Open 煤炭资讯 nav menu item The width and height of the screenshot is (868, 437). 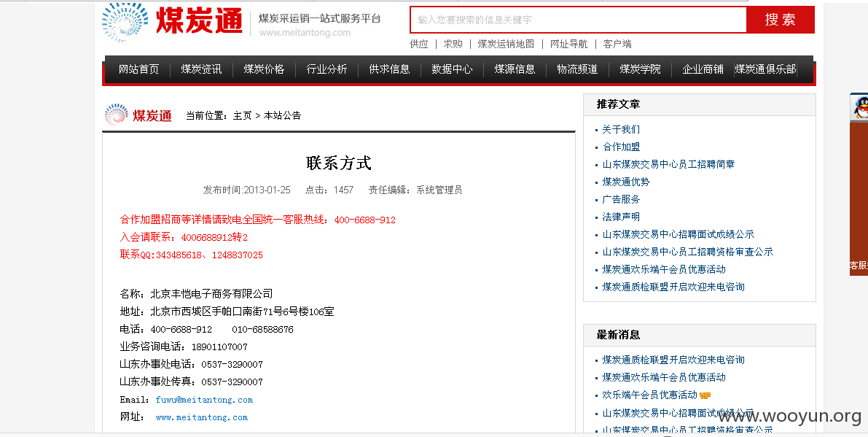click(201, 69)
